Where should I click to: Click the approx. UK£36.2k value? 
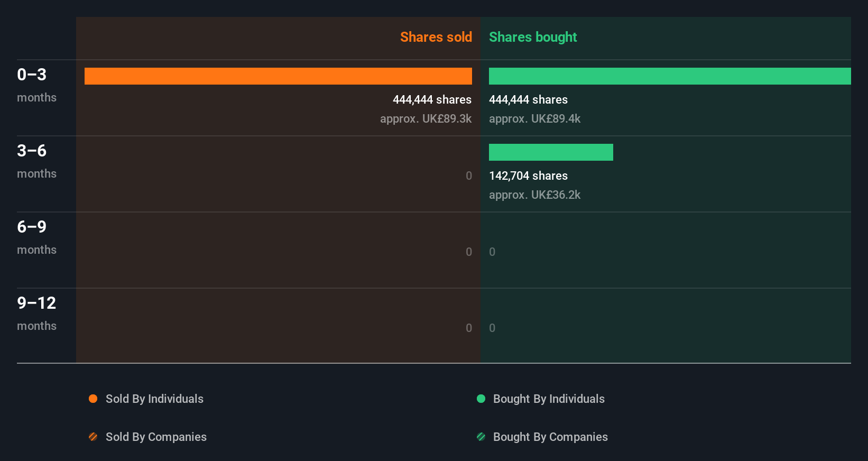pyautogui.click(x=534, y=195)
